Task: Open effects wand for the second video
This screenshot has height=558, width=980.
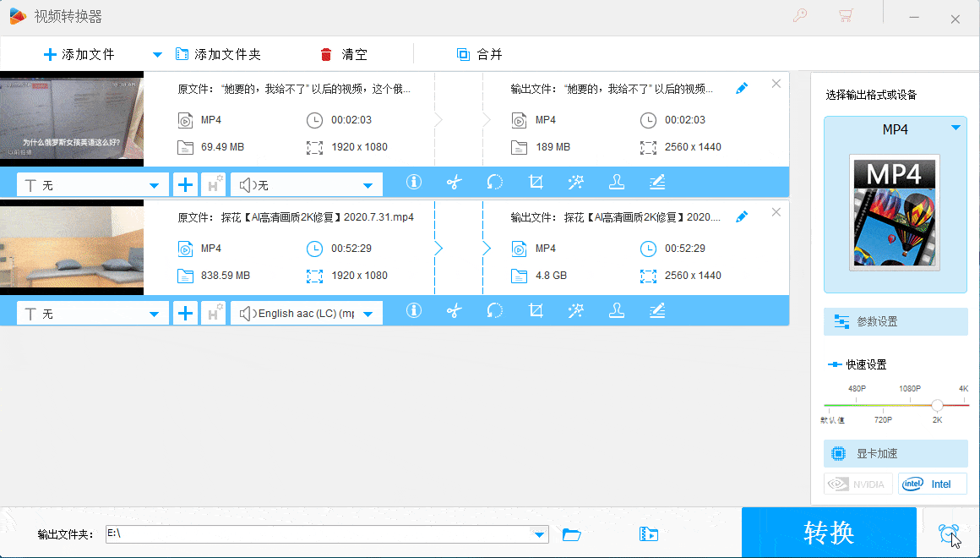Action: pos(575,312)
